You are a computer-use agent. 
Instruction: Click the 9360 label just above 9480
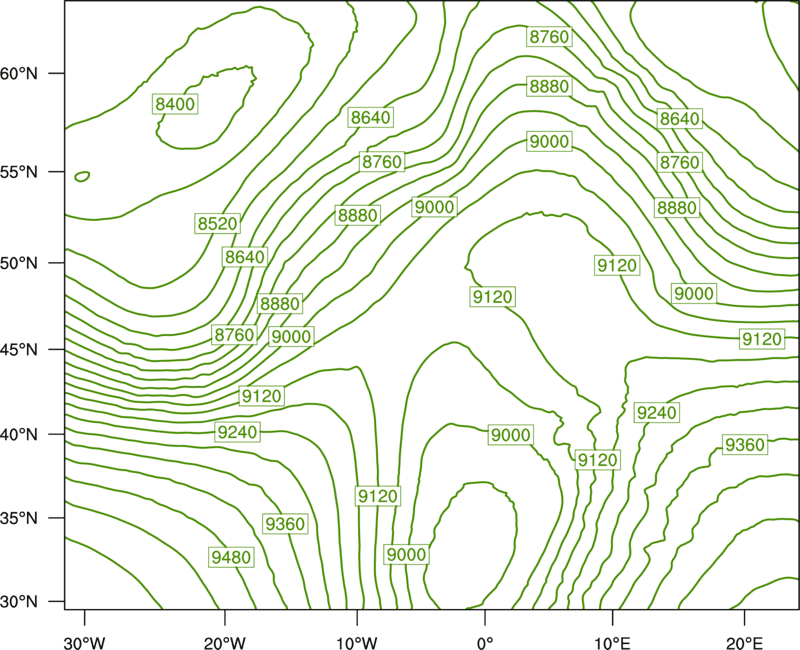click(x=285, y=523)
